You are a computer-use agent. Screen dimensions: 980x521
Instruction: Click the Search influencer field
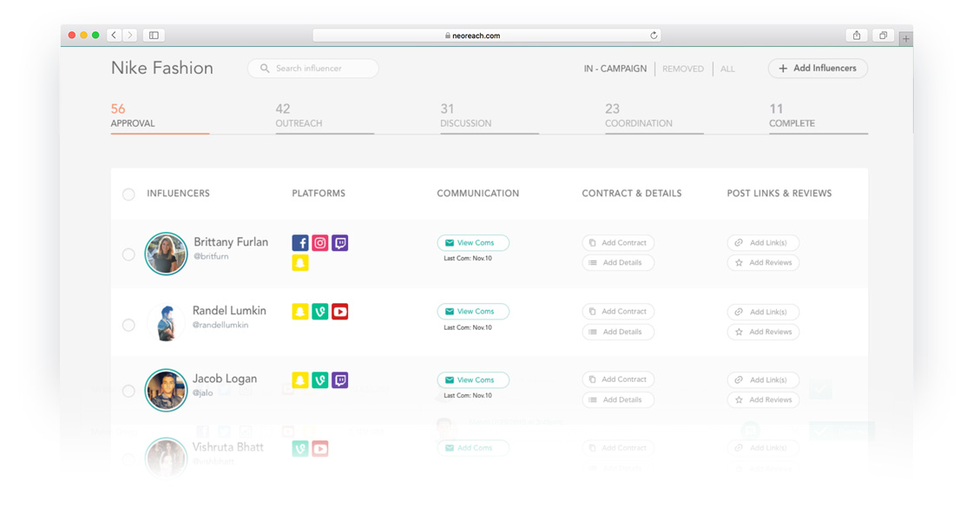point(312,69)
